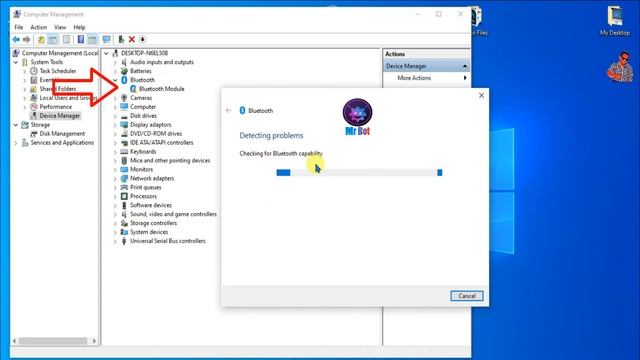This screenshot has width=640, height=360.
Task: Open the View menu
Action: (x=60, y=27)
